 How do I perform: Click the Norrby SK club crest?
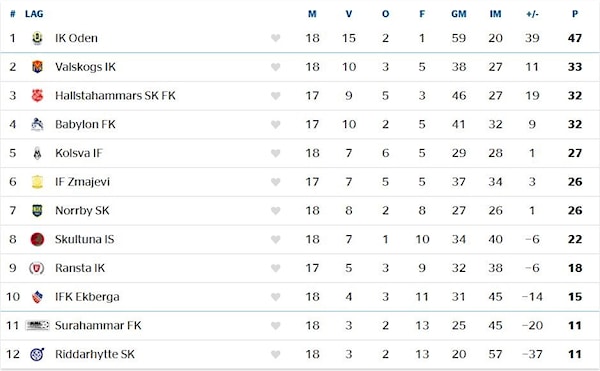click(37, 210)
